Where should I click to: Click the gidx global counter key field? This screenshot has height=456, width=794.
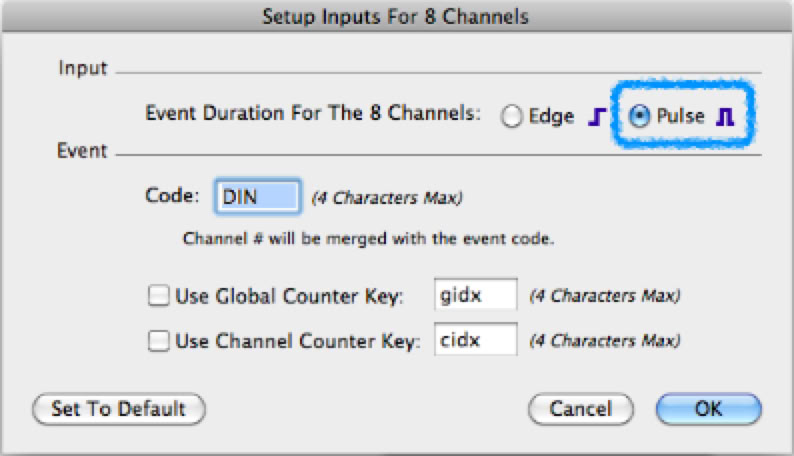(476, 296)
